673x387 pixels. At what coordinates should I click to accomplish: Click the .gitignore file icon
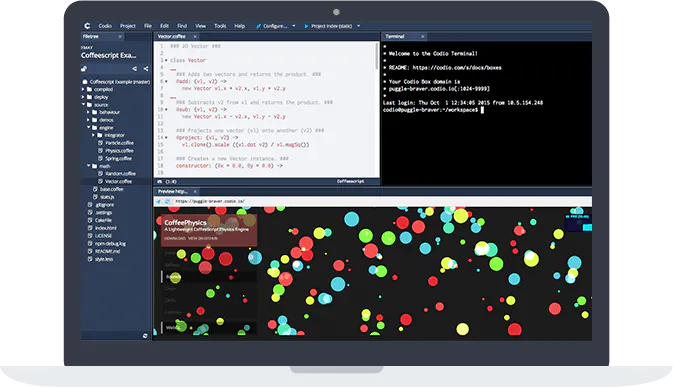click(90, 205)
